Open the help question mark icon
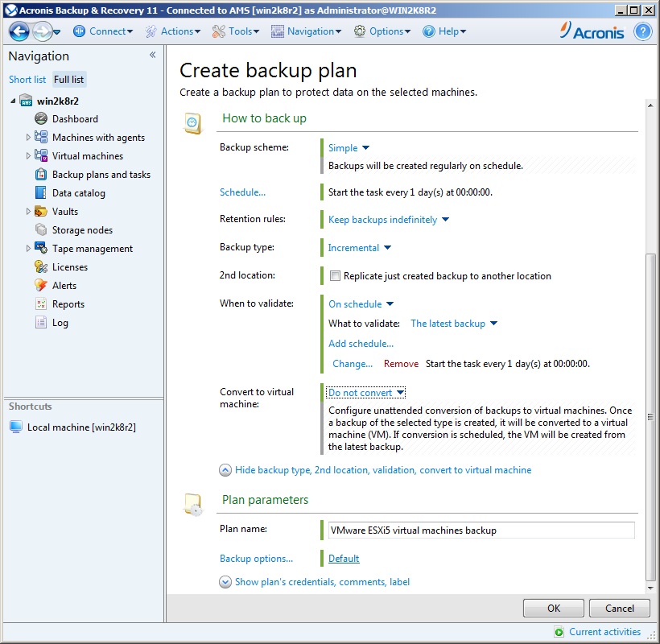Viewport: 660px width, 644px height. coord(643,31)
